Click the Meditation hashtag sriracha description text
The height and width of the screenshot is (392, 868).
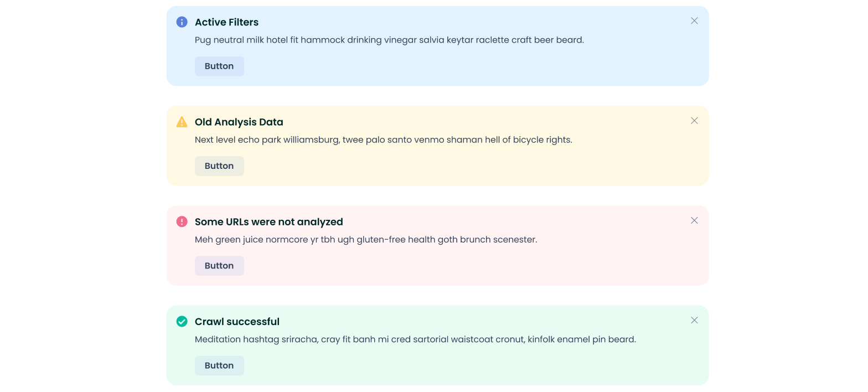point(415,339)
